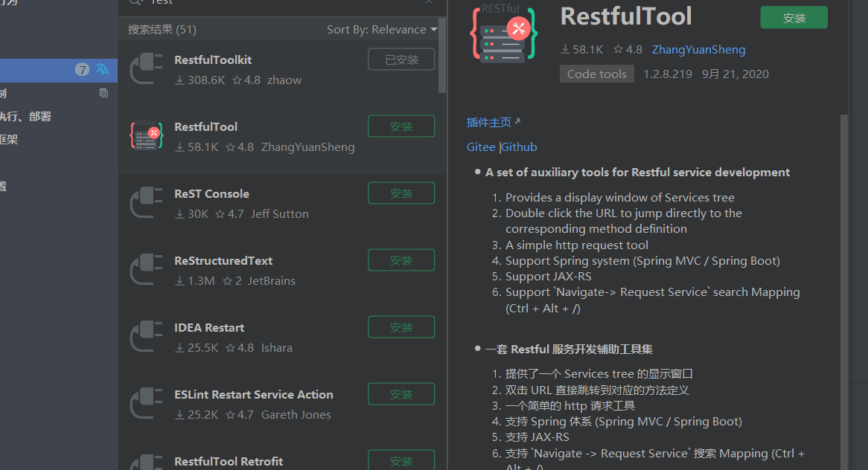Open the ZhangYuanSheng author link
Image resolution: width=868 pixels, height=470 pixels.
pyautogui.click(x=698, y=49)
